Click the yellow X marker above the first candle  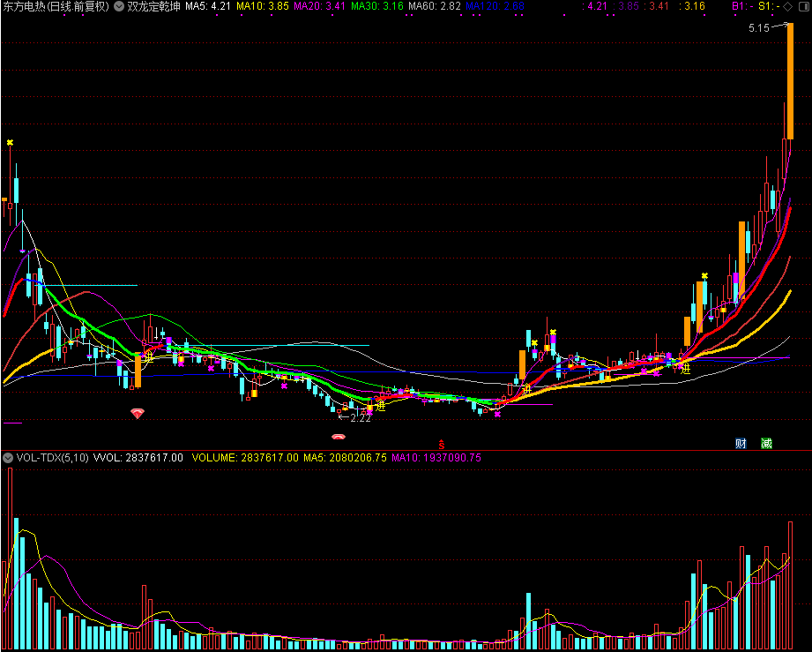[10, 143]
